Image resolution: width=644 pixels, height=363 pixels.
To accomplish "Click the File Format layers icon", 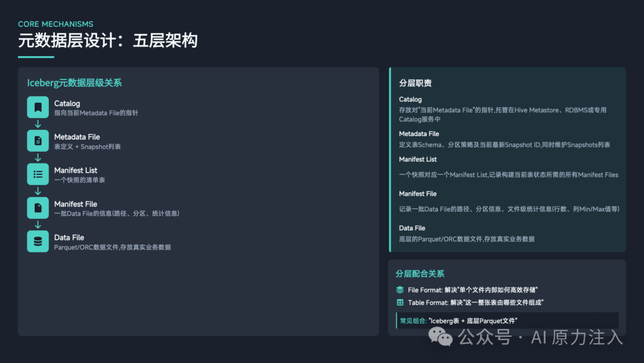I will pyautogui.click(x=400, y=290).
